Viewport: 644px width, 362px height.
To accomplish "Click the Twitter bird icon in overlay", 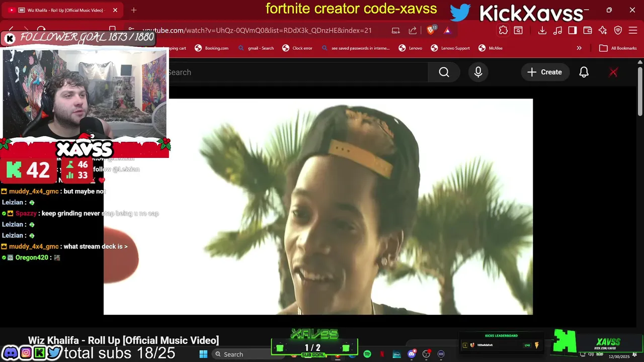I will point(460,12).
